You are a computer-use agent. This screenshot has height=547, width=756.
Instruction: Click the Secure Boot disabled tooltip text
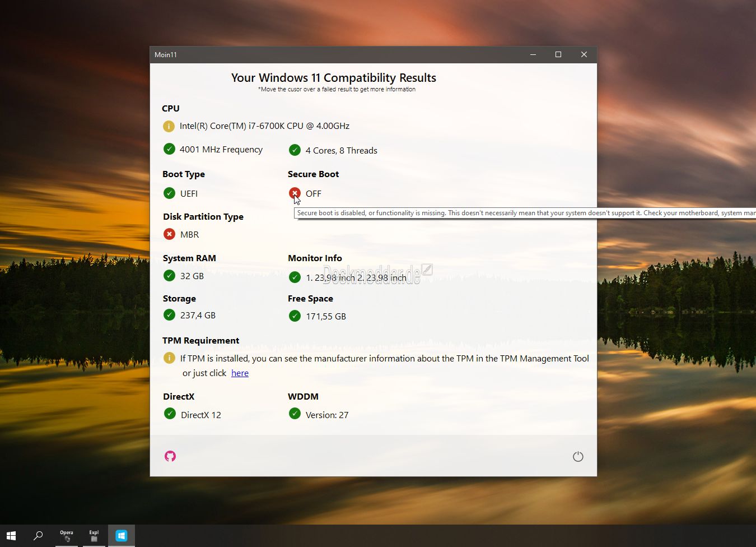click(x=525, y=213)
